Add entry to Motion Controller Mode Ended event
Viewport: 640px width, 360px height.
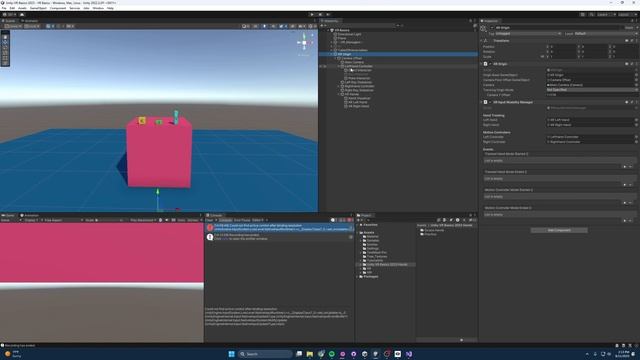(x=624, y=220)
